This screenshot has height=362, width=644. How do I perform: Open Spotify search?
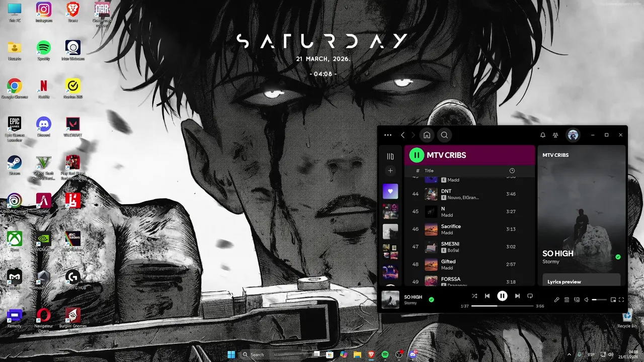point(444,135)
